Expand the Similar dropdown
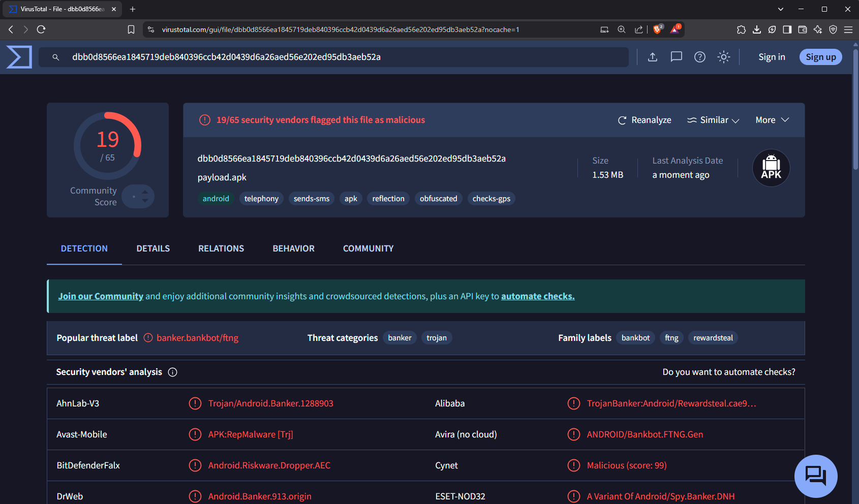 click(x=713, y=120)
